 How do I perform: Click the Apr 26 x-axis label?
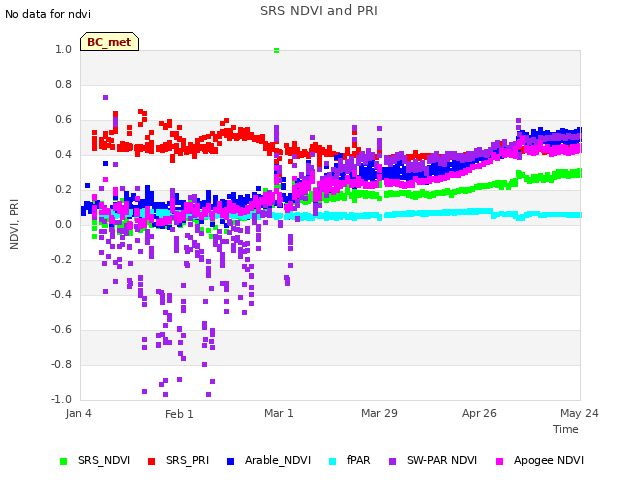tap(479, 413)
